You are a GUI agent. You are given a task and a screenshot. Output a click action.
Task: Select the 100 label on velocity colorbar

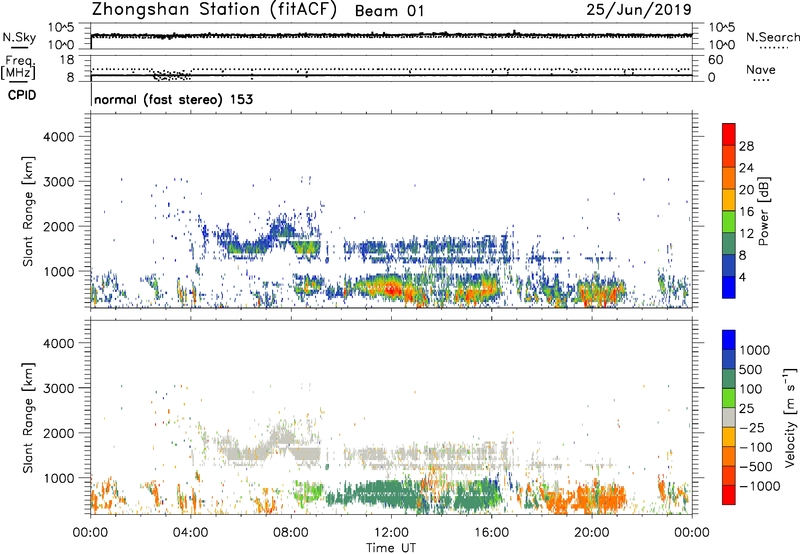[x=750, y=389]
